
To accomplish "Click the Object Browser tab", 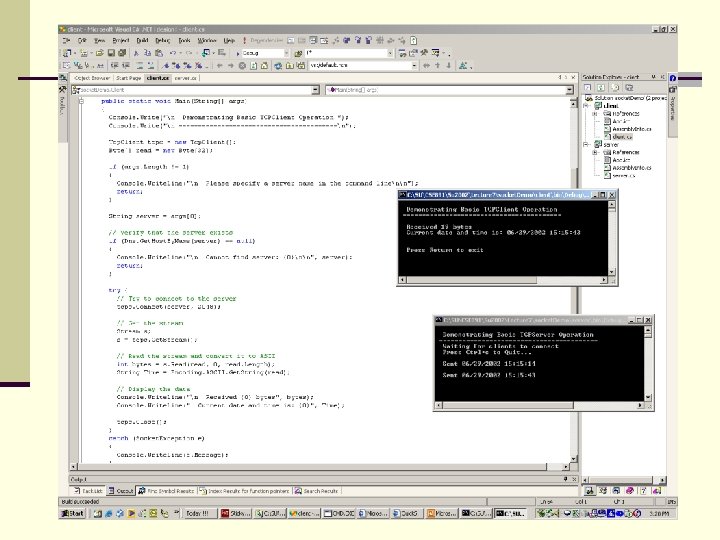I will click(x=92, y=77).
